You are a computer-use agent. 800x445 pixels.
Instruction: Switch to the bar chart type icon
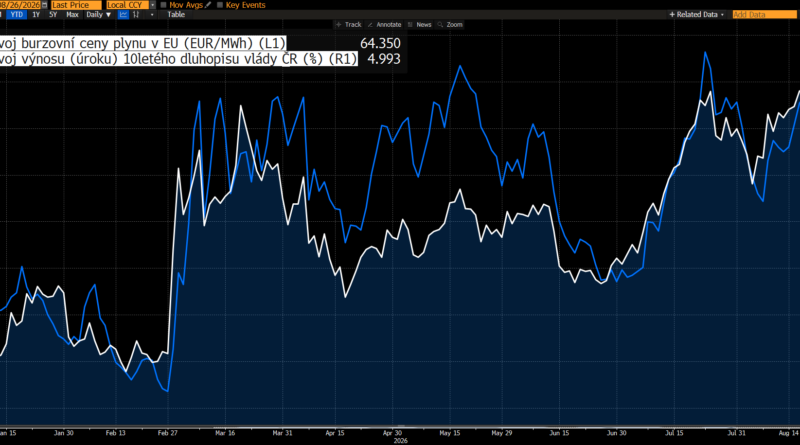(x=136, y=15)
